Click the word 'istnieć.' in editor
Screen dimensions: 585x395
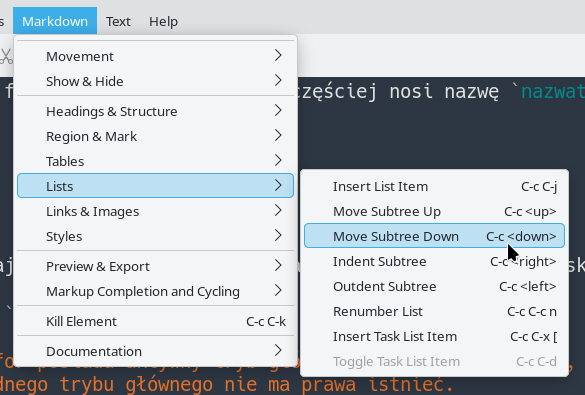tap(410, 384)
